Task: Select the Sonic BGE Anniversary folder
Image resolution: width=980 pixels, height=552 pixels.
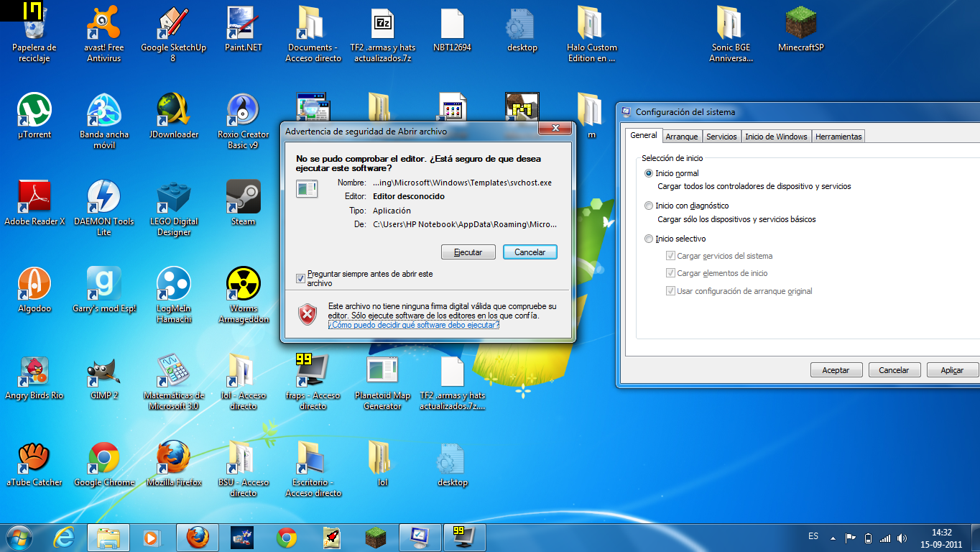Action: (731, 34)
